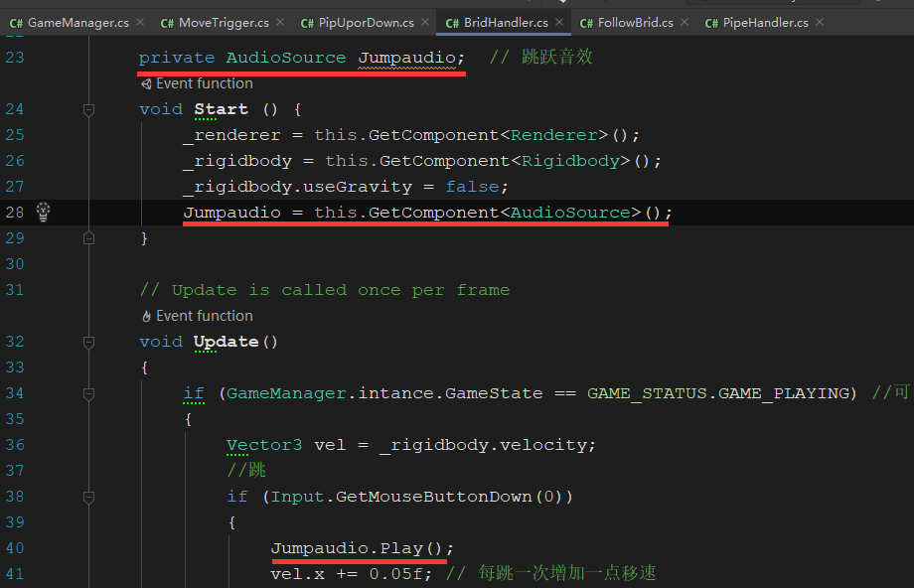The width and height of the screenshot is (914, 588).
Task: Click GAME_PLAYING enum value on line 34
Action: 784,394
